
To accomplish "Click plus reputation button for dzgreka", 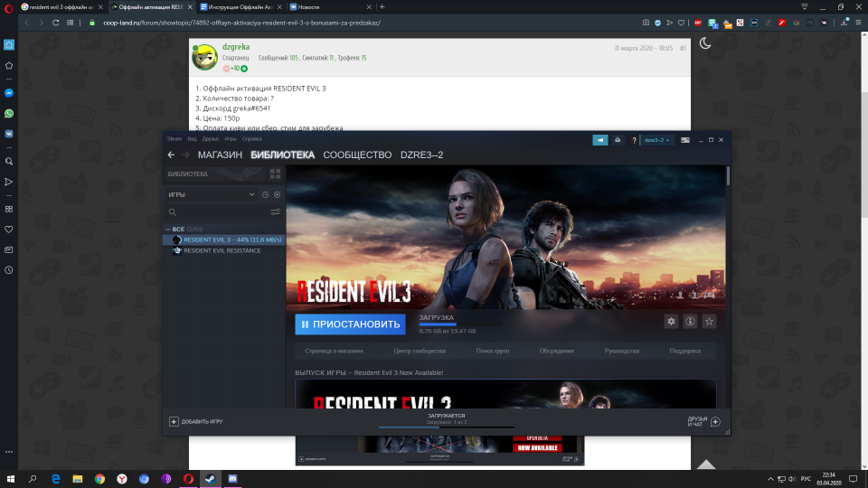I will tap(244, 69).
